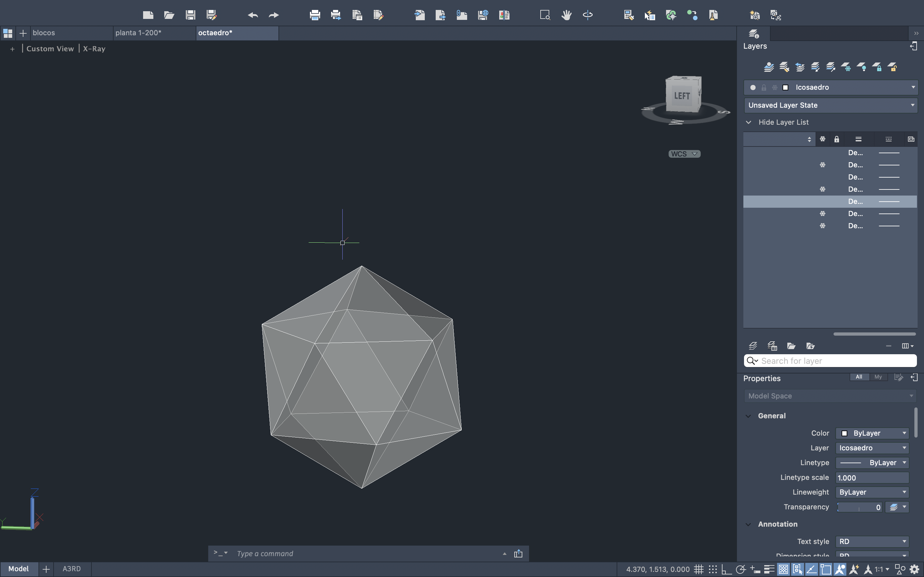
Task: Click Hide Layer List
Action: pos(783,122)
